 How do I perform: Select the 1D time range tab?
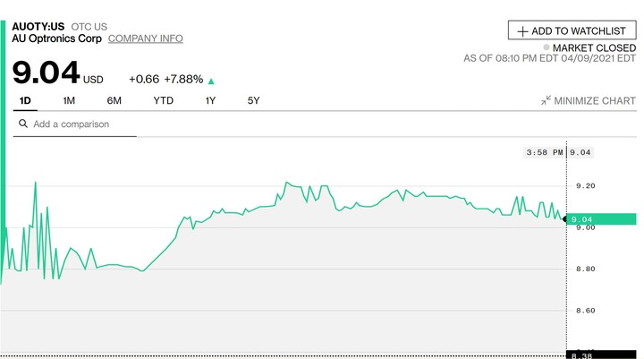pyautogui.click(x=26, y=100)
